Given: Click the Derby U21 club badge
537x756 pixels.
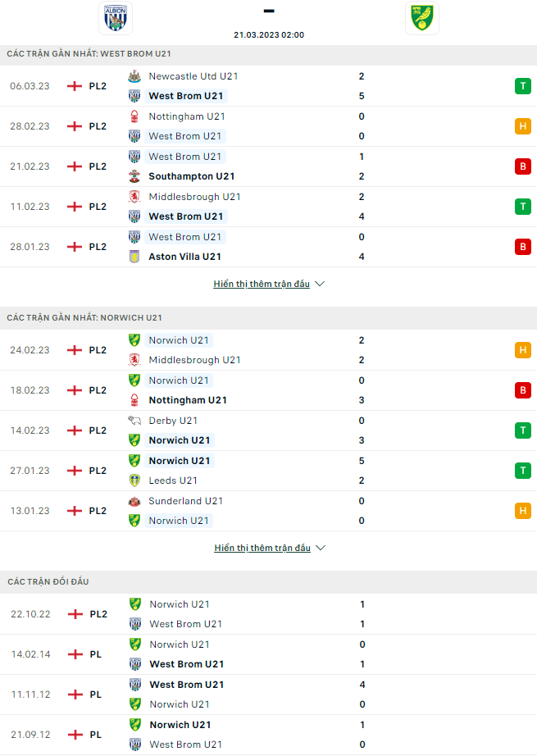Looking at the screenshot, I should (134, 421).
